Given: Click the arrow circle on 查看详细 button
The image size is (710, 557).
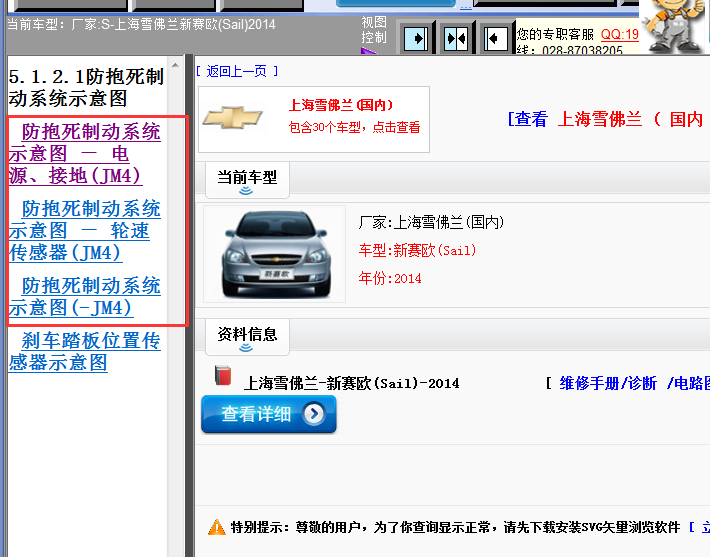Looking at the screenshot, I should pos(314,413).
